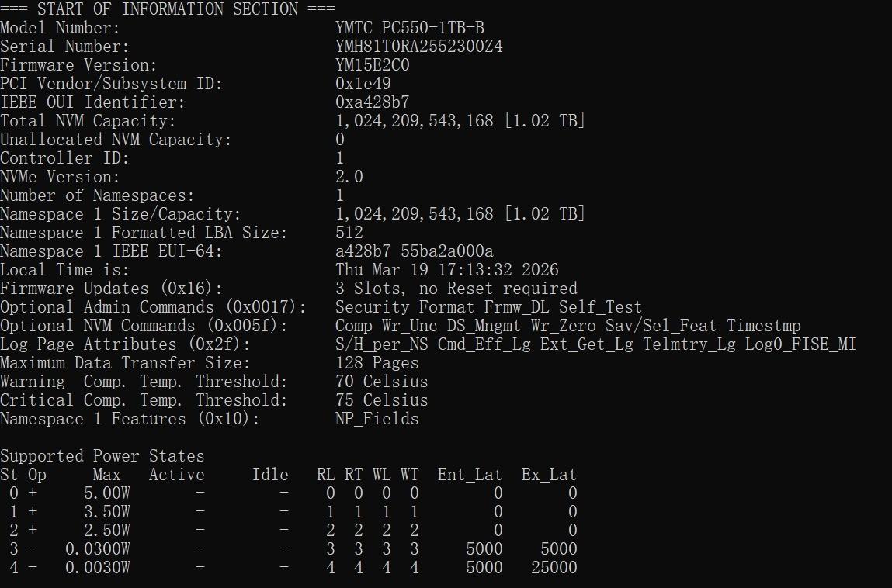Viewport: 892px width, 588px height.
Task: Click the firmware version YM15E2C0
Action: point(373,65)
